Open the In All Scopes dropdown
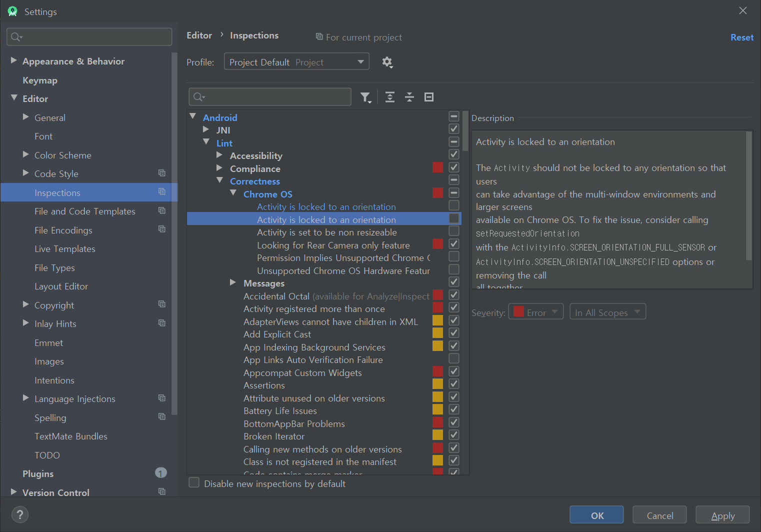 click(x=607, y=312)
